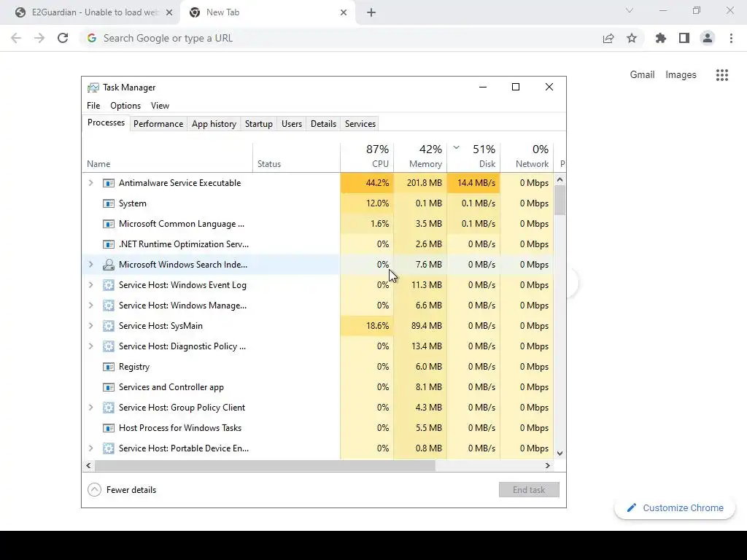Viewport: 747px width, 560px height.
Task: Sort processes by Memory column header
Action: (421, 157)
